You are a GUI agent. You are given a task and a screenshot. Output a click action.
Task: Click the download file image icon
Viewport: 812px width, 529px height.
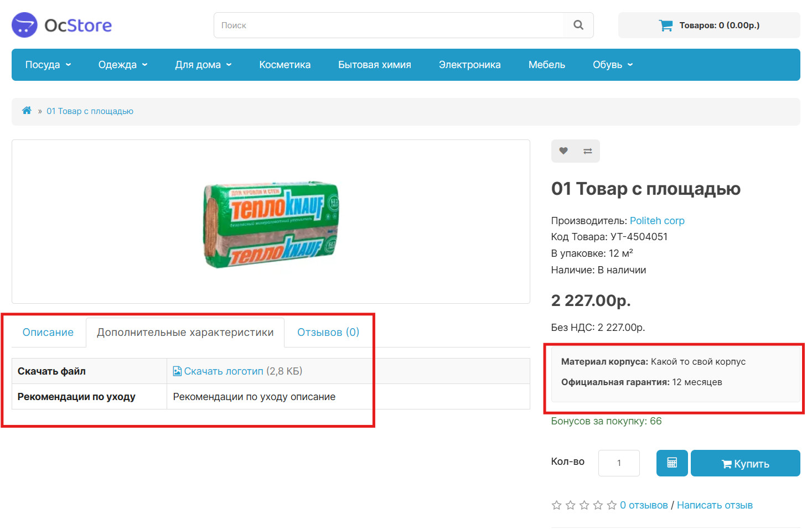[177, 371]
